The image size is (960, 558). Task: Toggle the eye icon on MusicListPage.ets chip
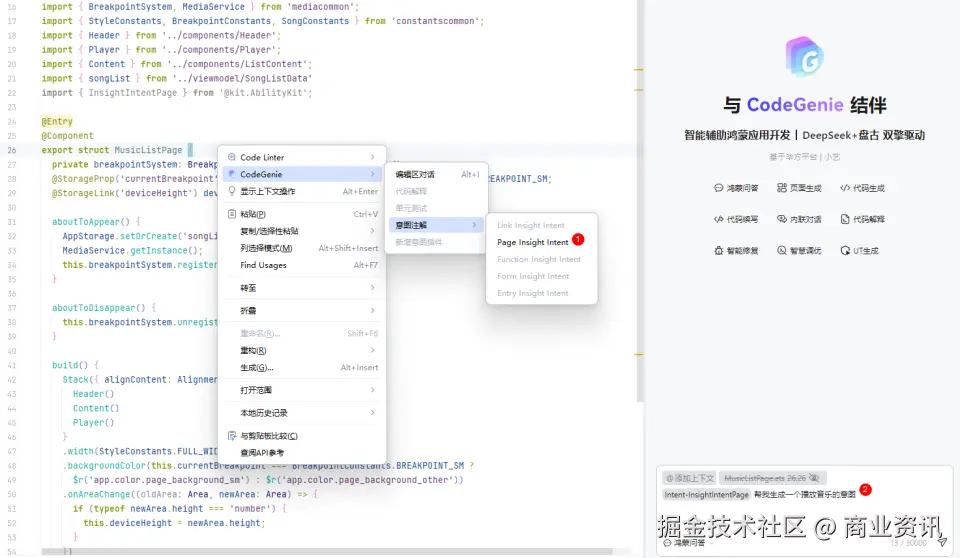point(814,478)
